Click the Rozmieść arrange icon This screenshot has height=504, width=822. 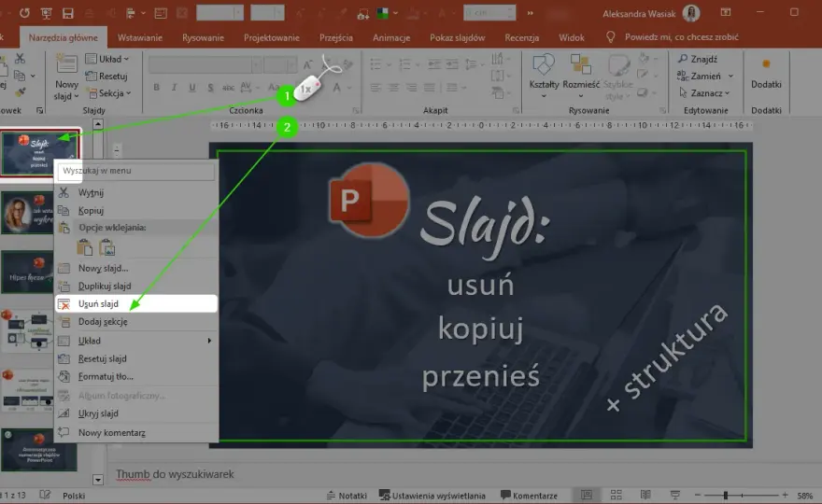click(580, 64)
